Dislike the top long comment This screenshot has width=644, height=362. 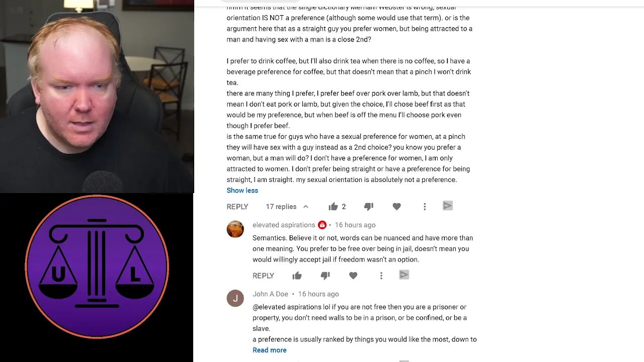coord(369,207)
